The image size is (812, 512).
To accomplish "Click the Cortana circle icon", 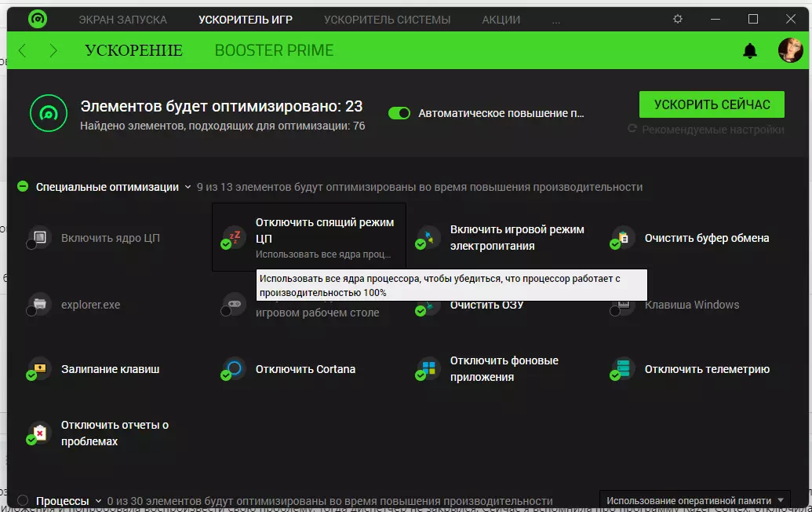I will [235, 368].
